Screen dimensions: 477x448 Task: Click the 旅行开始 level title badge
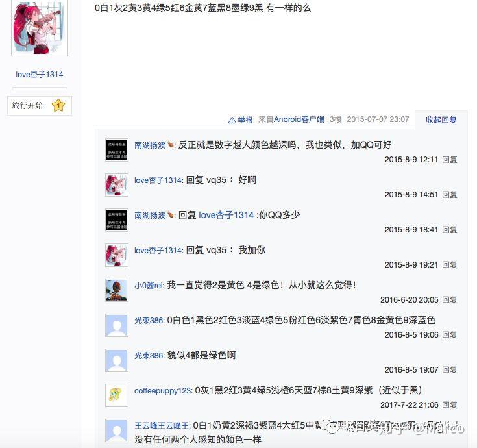(x=40, y=106)
